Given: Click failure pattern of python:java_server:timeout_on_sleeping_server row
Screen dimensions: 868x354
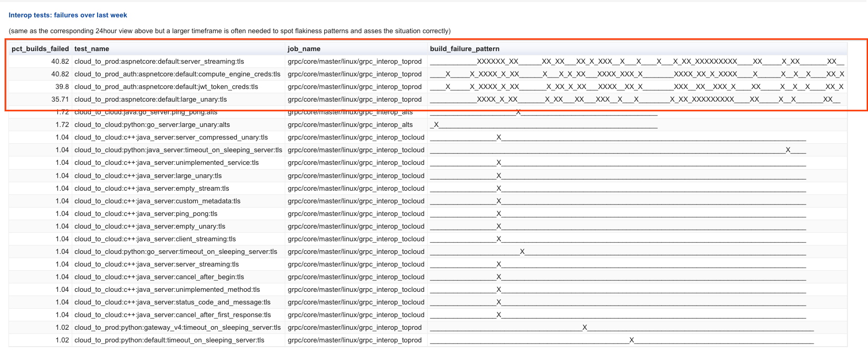Looking at the screenshot, I should [x=618, y=150].
